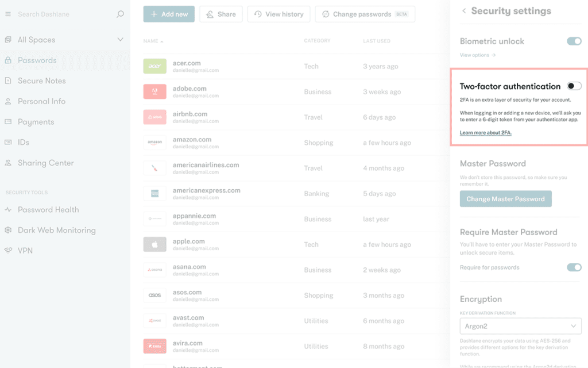This screenshot has width=588, height=368.
Task: Open the Argon2 key derivation dropdown
Action: pos(520,326)
